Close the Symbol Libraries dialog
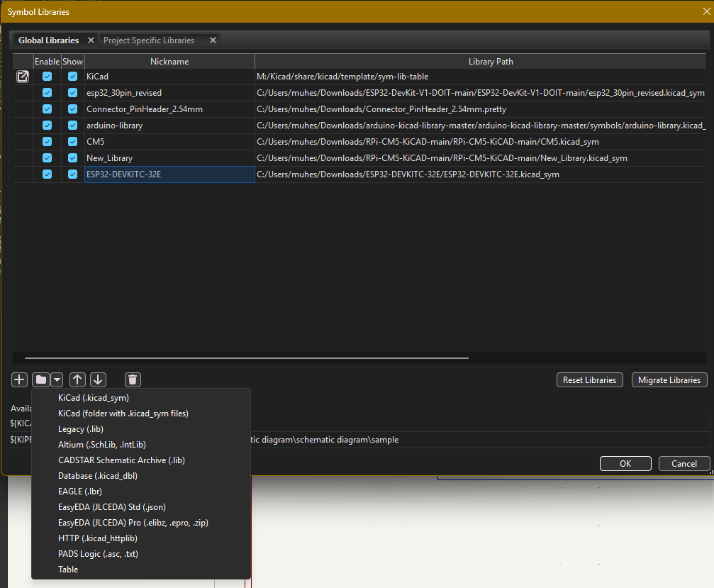The height and width of the screenshot is (588, 714). (706, 11)
